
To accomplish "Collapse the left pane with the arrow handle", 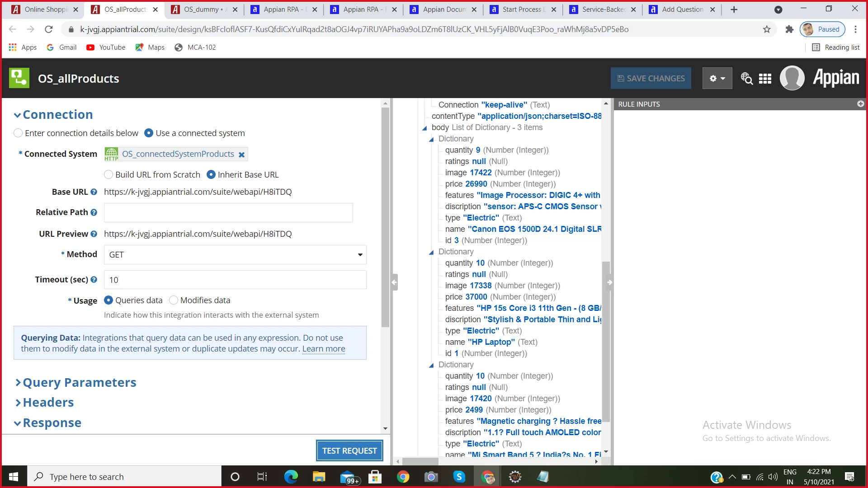I will click(x=394, y=282).
